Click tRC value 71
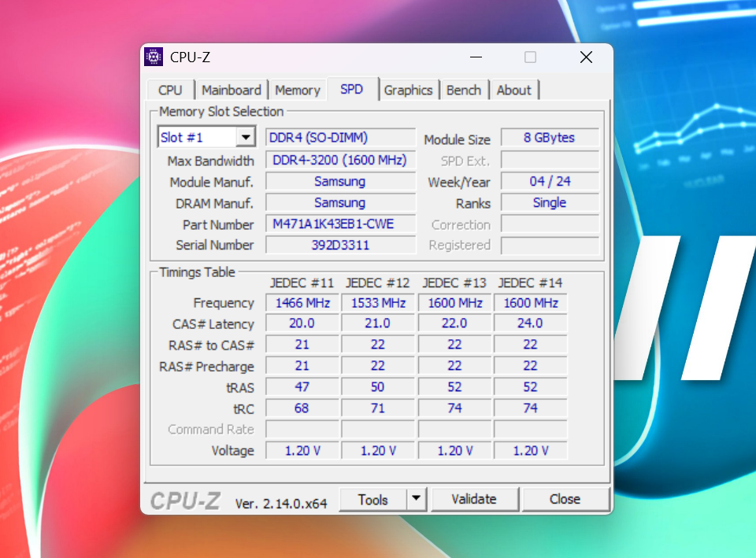756x558 pixels. 378,408
